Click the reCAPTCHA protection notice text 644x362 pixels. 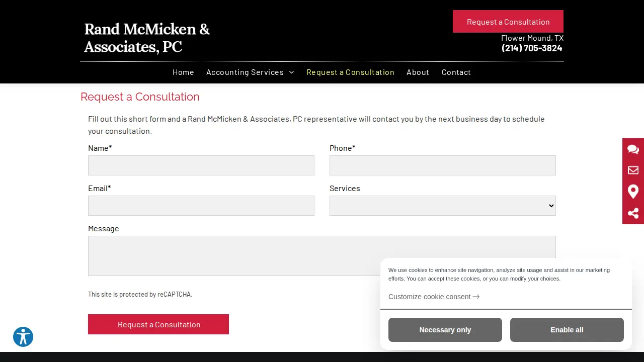(x=140, y=294)
